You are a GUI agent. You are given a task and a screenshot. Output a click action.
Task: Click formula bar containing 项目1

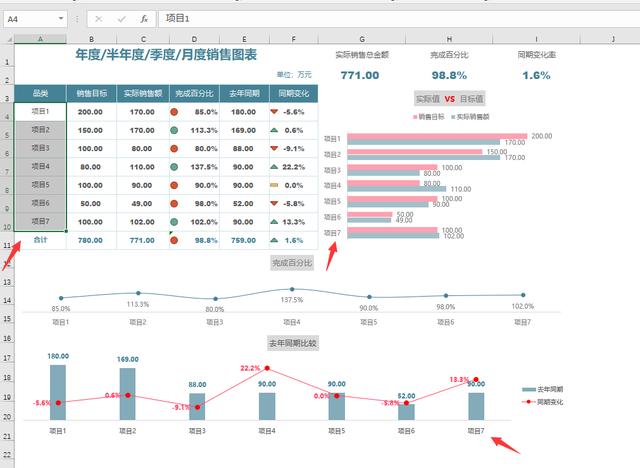[390, 19]
